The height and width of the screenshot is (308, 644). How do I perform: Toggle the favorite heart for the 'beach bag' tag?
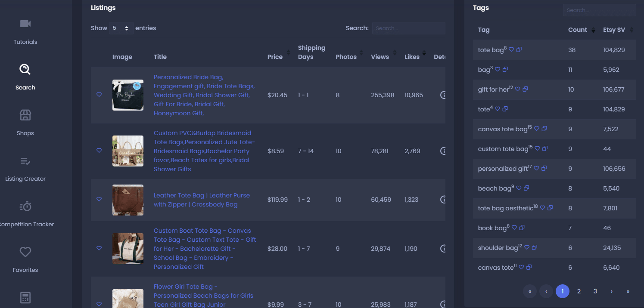point(519,188)
